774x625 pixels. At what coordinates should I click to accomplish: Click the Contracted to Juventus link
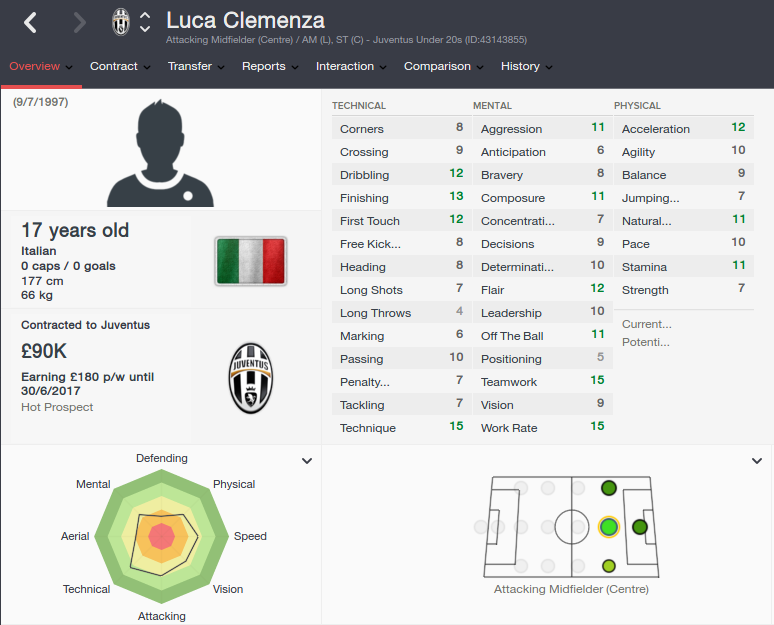pyautogui.click(x=85, y=325)
